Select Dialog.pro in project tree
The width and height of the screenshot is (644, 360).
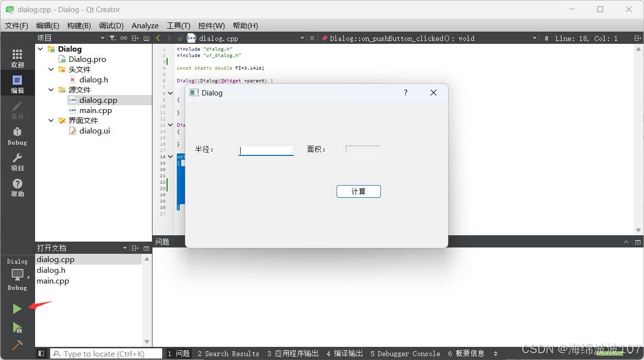[87, 59]
